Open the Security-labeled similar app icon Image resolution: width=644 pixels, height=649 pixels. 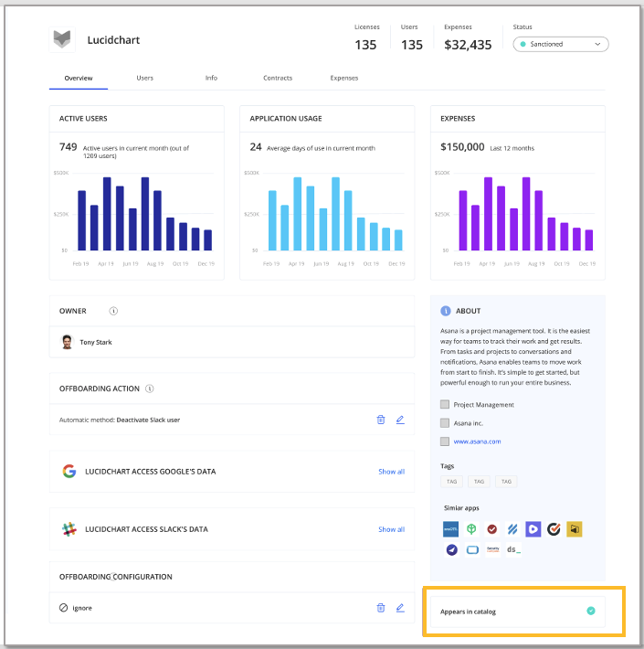point(493,549)
